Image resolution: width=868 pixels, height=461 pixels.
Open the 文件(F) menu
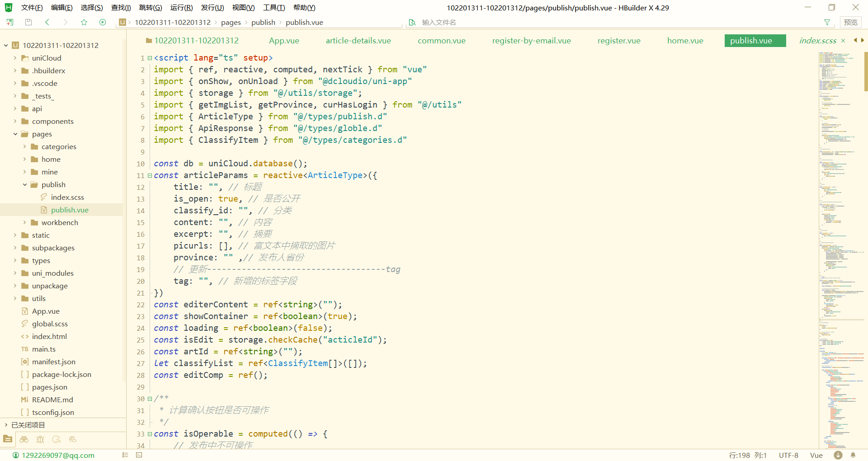point(32,8)
